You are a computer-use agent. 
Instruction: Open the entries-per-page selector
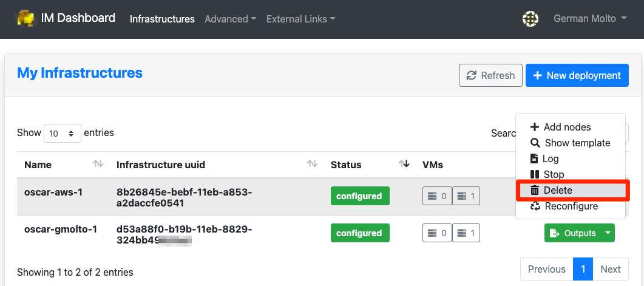[63, 133]
